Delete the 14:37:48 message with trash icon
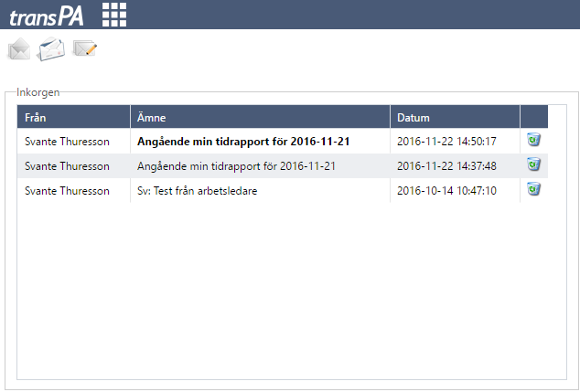Viewport: 580px width, 392px height. coord(533,164)
